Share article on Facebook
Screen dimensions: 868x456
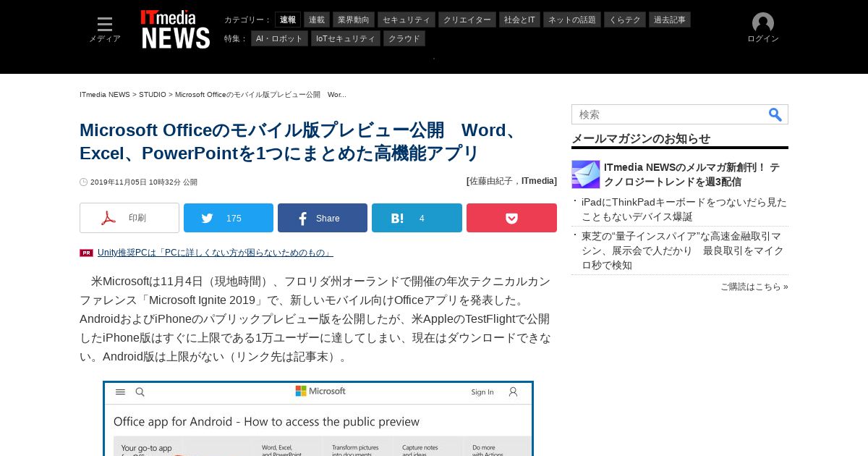pyautogui.click(x=323, y=218)
